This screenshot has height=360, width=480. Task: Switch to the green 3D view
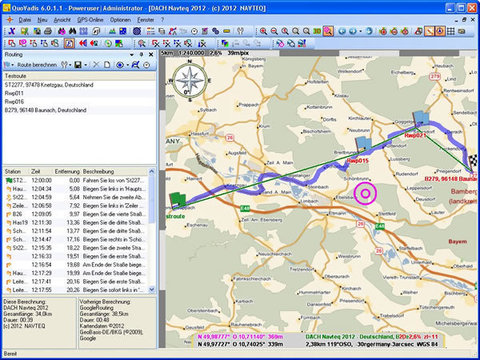pyautogui.click(x=317, y=31)
